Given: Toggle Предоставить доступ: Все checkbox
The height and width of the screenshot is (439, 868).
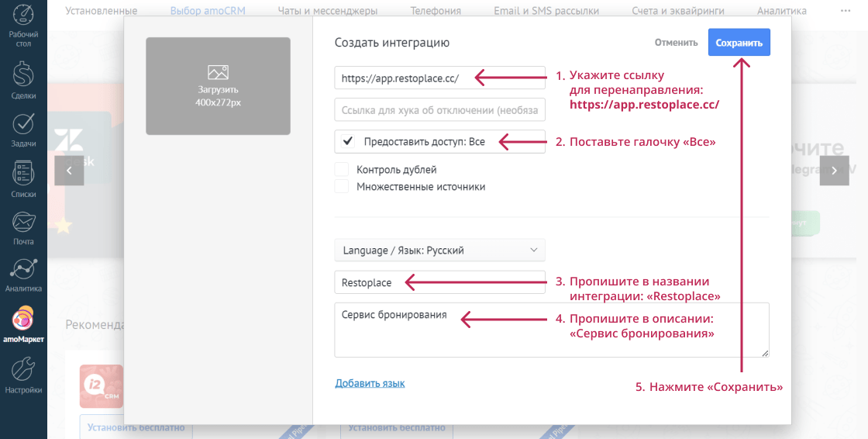Looking at the screenshot, I should coord(348,141).
